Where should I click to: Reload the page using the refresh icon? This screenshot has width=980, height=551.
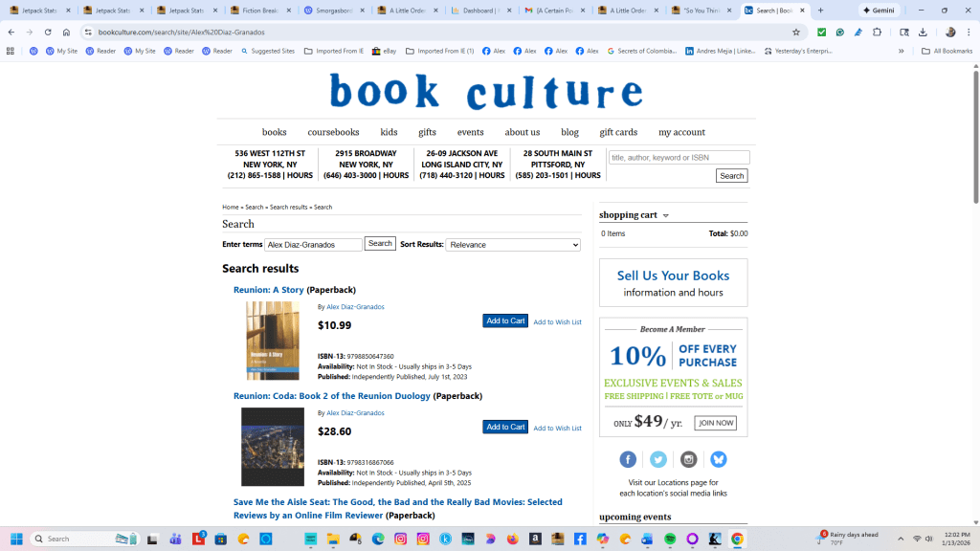pos(47,32)
